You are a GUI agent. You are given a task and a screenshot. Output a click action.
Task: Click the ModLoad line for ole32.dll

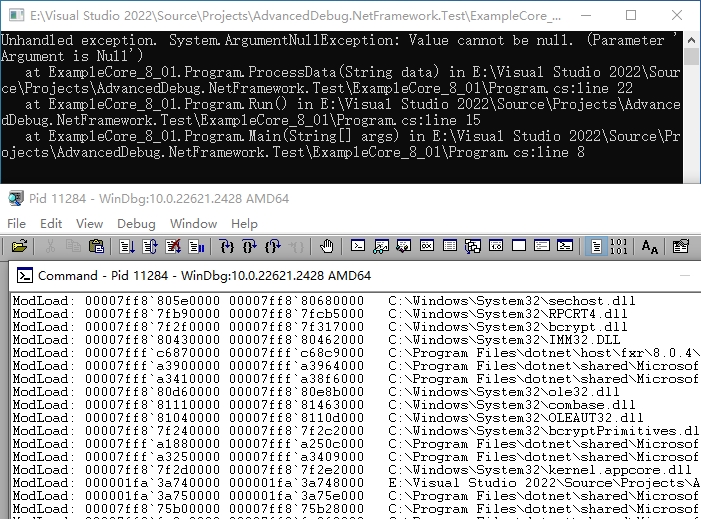pos(316,392)
